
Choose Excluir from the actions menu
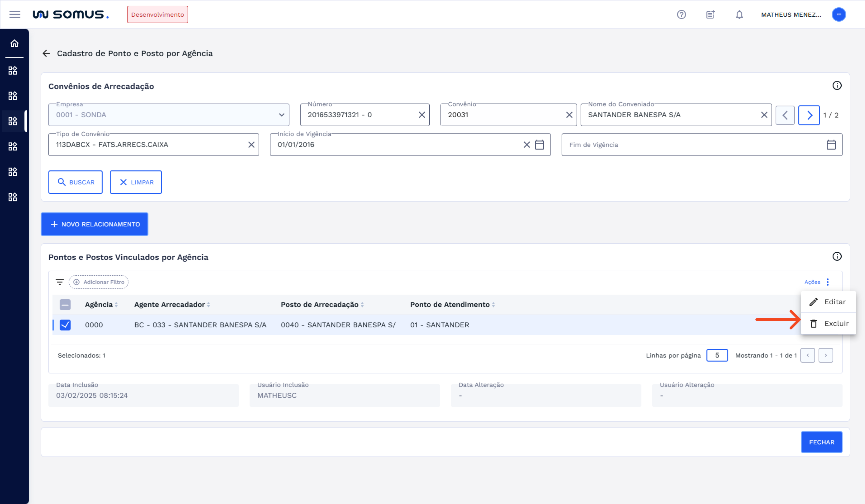pos(829,324)
